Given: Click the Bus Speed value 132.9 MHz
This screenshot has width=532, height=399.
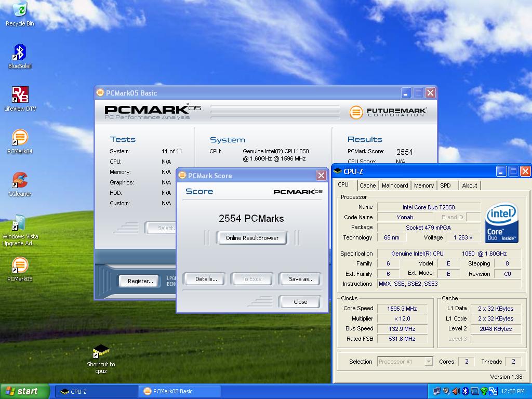Looking at the screenshot, I should (402, 329).
